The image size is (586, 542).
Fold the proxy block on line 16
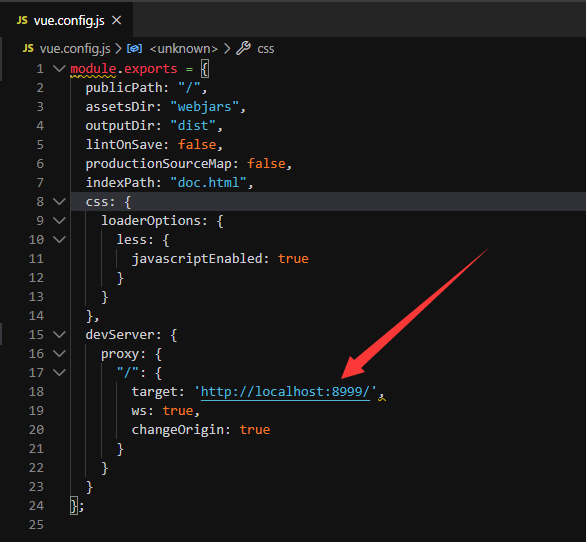click(x=59, y=353)
